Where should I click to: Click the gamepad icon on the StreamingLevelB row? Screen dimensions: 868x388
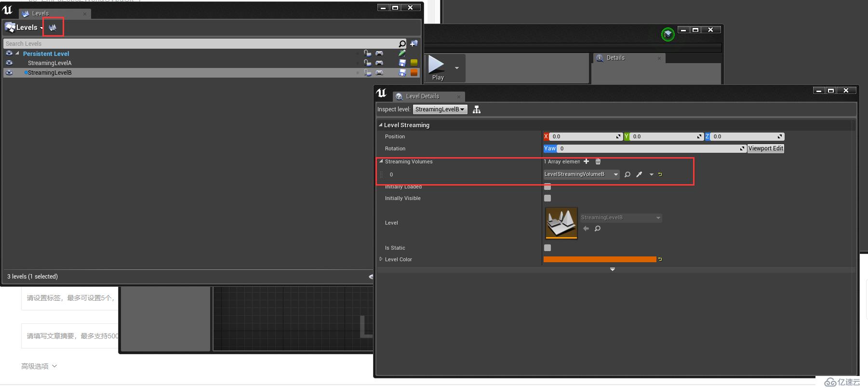coord(380,73)
